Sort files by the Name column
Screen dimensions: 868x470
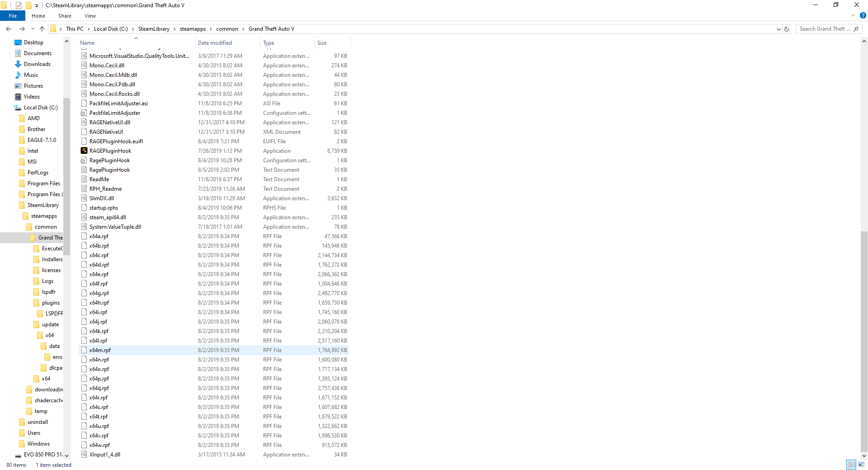click(x=137, y=43)
